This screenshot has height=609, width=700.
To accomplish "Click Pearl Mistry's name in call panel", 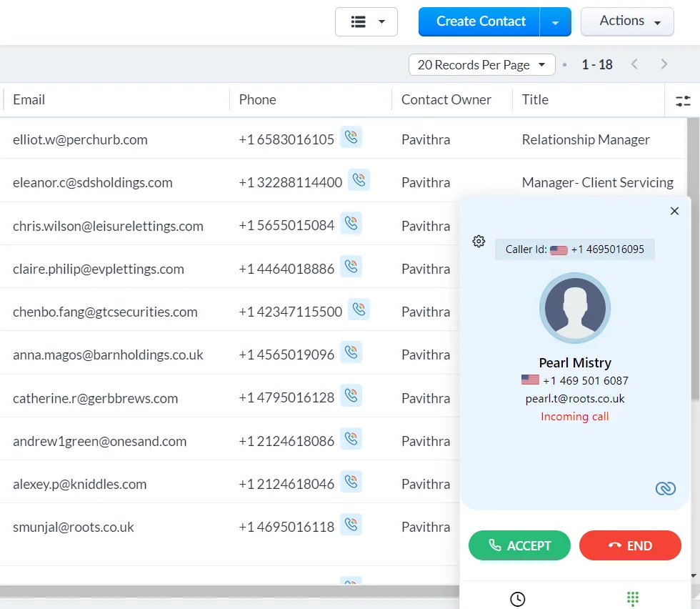I will pos(575,363).
